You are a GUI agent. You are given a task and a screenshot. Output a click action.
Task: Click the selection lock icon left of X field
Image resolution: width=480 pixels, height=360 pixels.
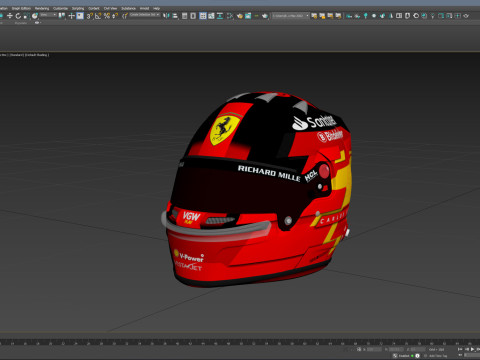[359, 349]
